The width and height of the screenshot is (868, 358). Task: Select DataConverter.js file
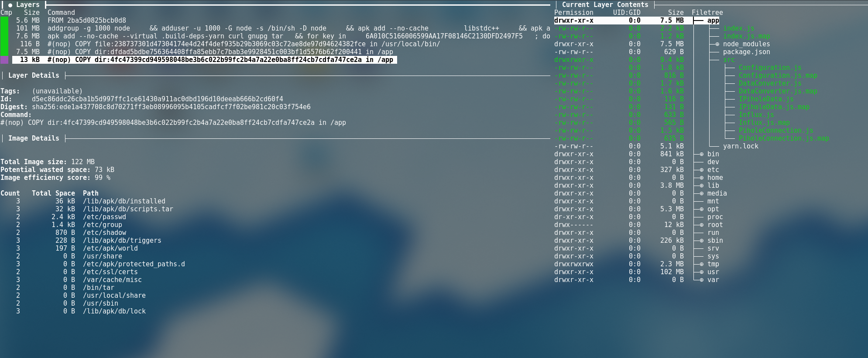tap(770, 83)
